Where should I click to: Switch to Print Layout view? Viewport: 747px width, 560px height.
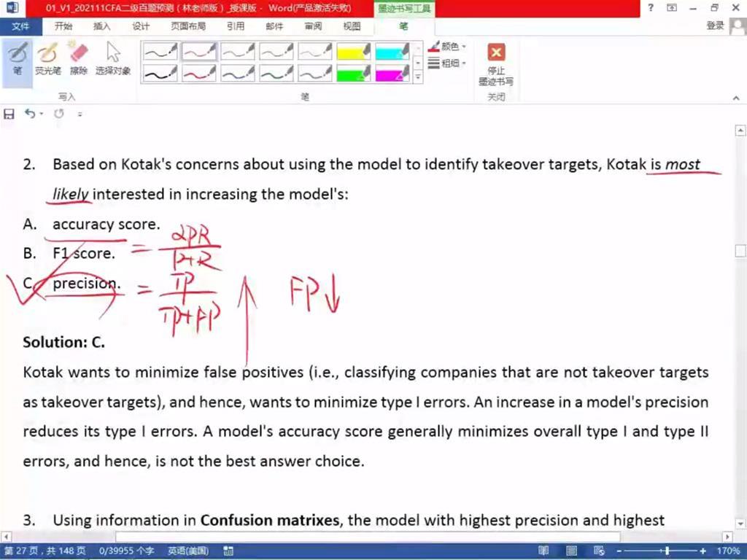pos(571,551)
